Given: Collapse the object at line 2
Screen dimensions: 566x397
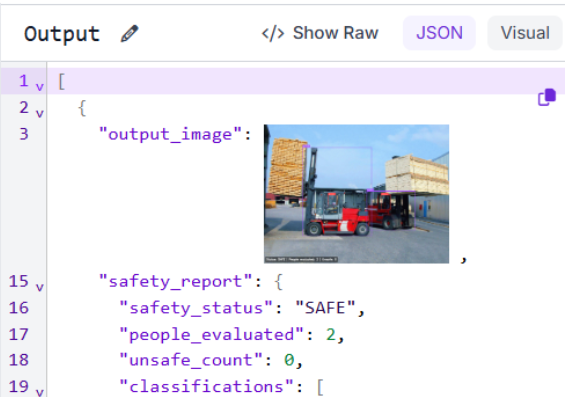Looking at the screenshot, I should 40,113.
